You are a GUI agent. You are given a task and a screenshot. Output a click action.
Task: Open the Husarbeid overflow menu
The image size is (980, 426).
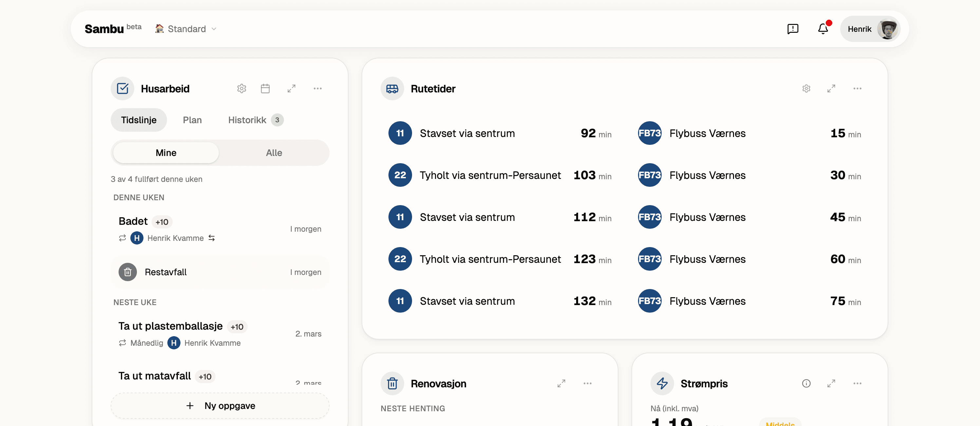[318, 88]
